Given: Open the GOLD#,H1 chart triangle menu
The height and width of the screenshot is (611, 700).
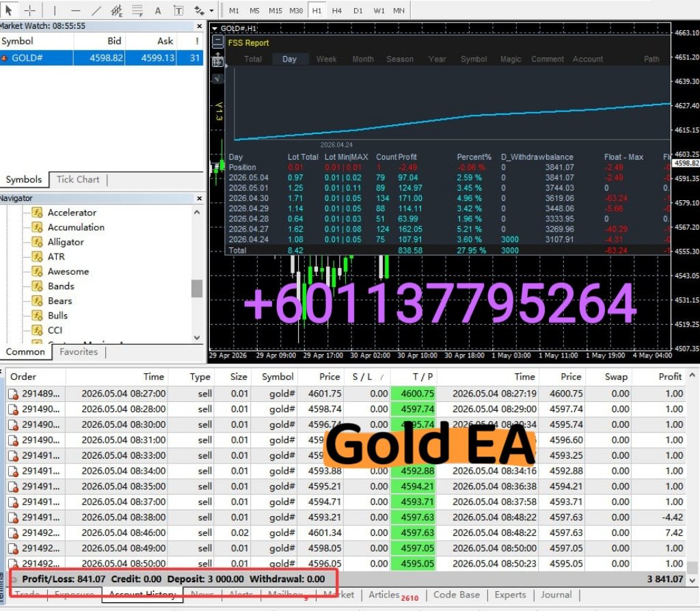Looking at the screenshot, I should (x=215, y=29).
